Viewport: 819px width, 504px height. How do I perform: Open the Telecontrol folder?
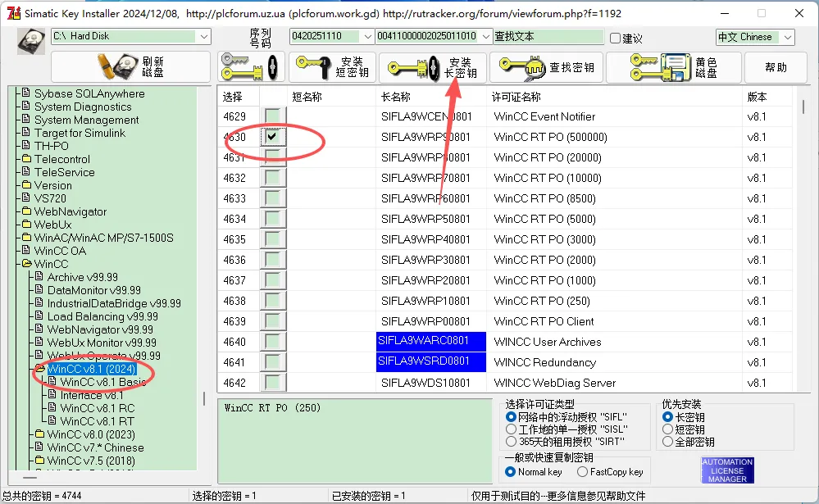click(x=62, y=159)
